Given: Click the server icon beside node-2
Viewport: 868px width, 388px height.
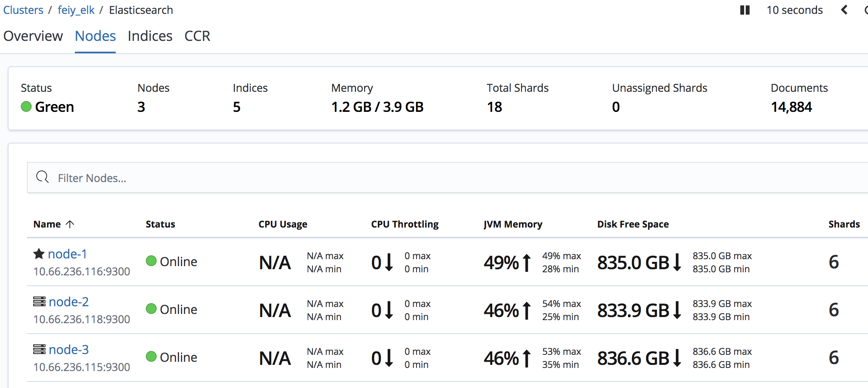Looking at the screenshot, I should [39, 302].
